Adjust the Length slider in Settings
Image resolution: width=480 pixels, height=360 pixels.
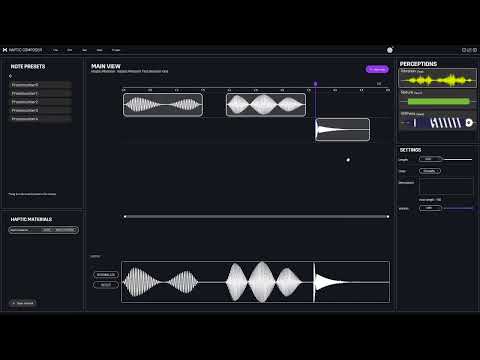458,159
